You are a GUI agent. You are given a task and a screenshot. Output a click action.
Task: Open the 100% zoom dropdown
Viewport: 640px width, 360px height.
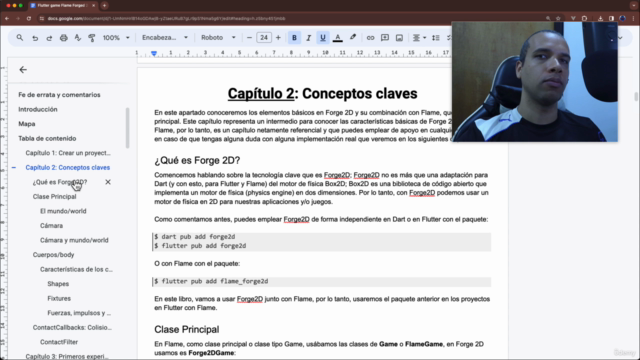click(116, 38)
